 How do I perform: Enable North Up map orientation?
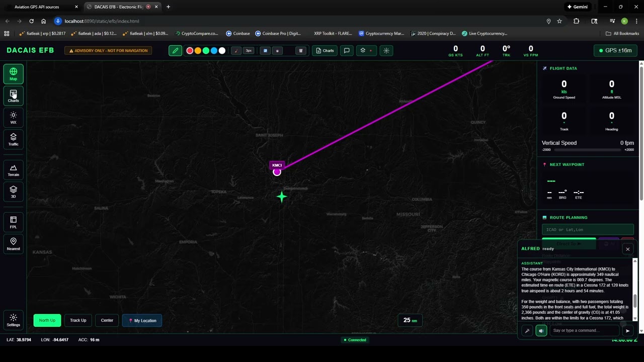[x=47, y=320]
